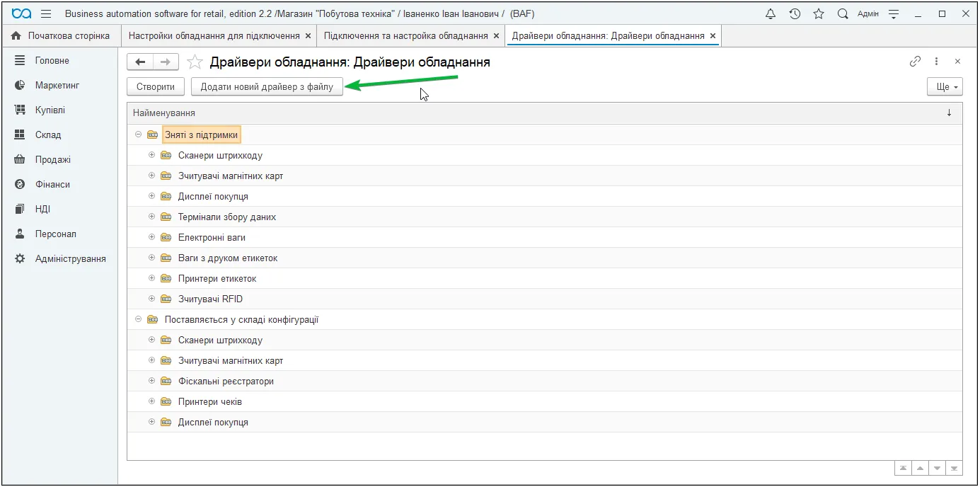
Task: Go forward with the right arrow button
Action: [165, 62]
